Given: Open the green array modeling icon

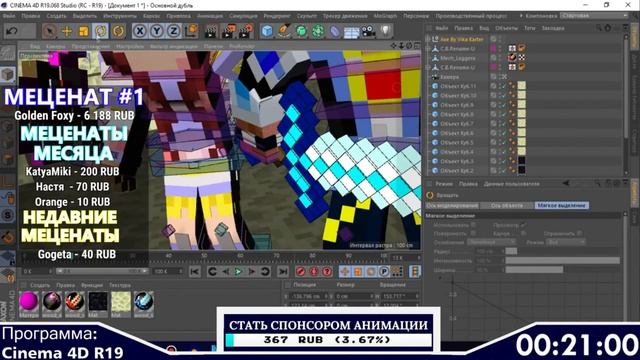Looking at the screenshot, I should click(318, 31).
